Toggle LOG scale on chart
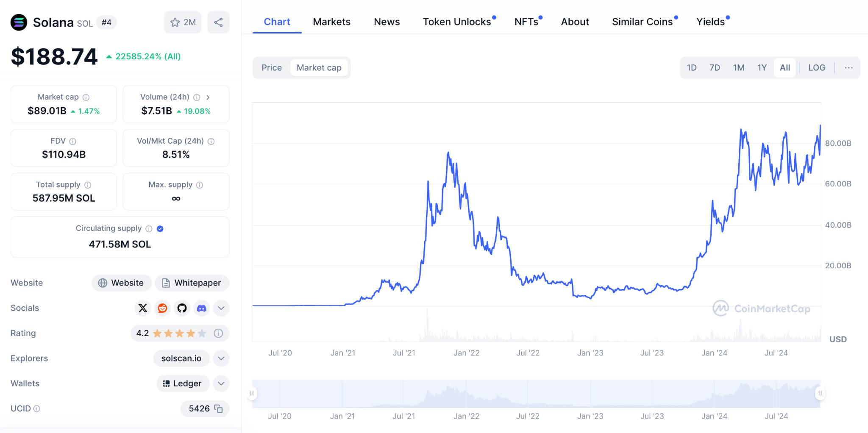This screenshot has width=868, height=433. [817, 68]
